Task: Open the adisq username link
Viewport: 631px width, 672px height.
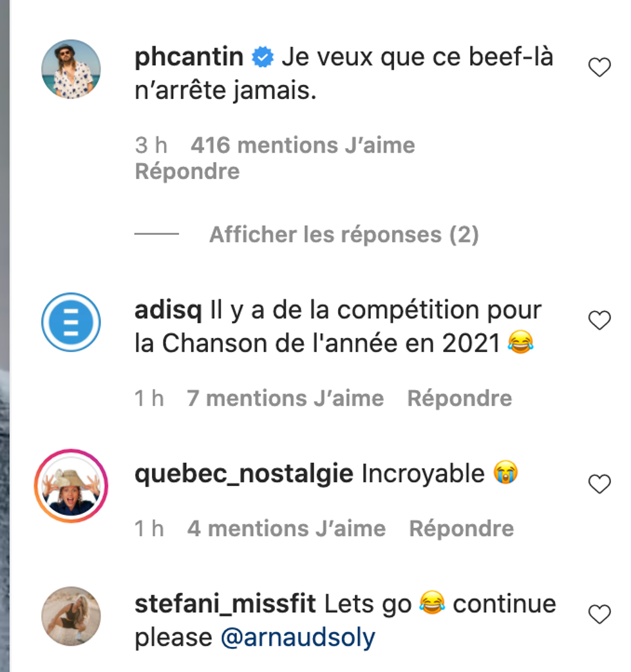Action: point(169,310)
